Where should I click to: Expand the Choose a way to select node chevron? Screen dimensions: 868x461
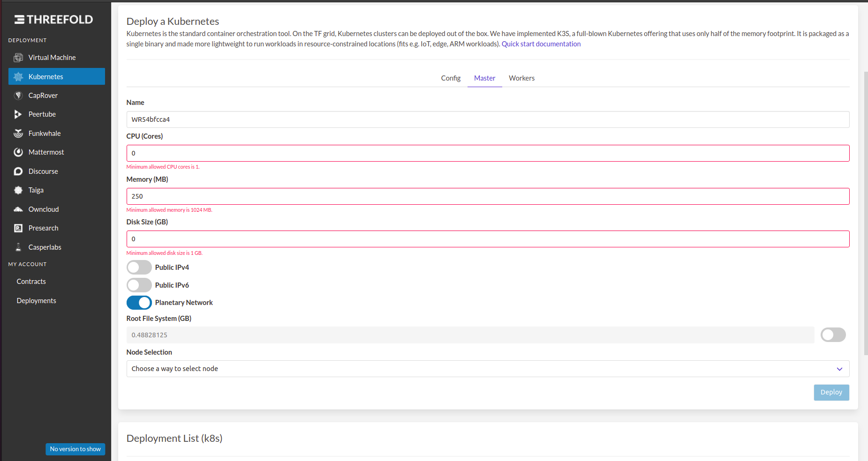point(839,369)
